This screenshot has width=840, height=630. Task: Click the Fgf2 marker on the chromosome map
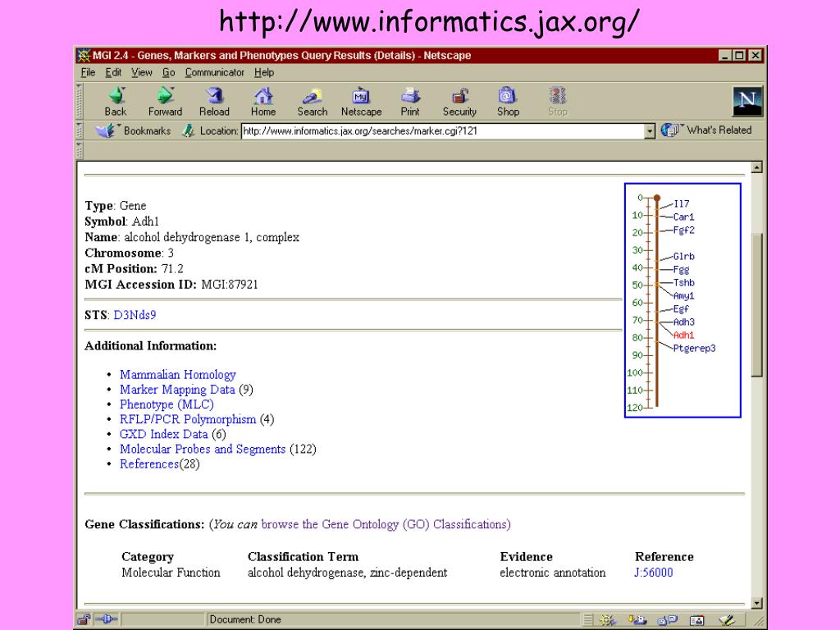tap(683, 231)
